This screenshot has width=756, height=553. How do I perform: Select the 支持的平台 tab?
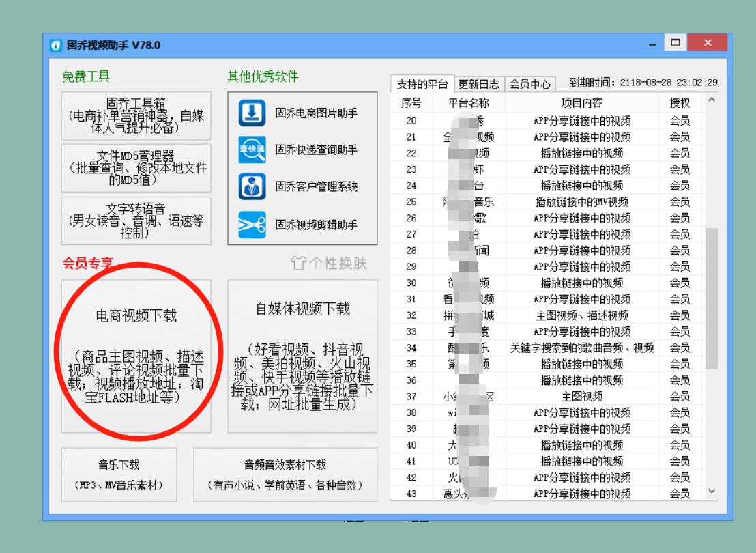[x=422, y=84]
